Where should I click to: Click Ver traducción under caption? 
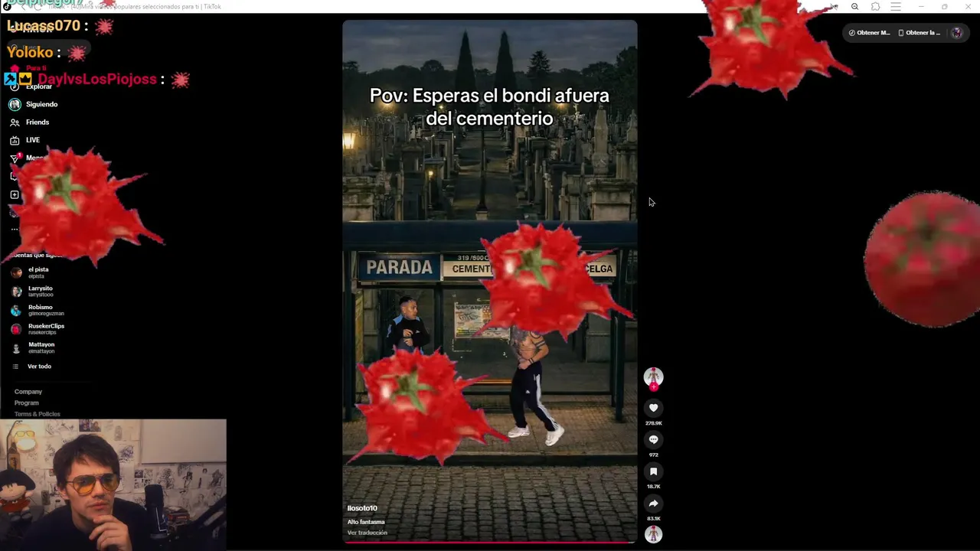click(367, 533)
